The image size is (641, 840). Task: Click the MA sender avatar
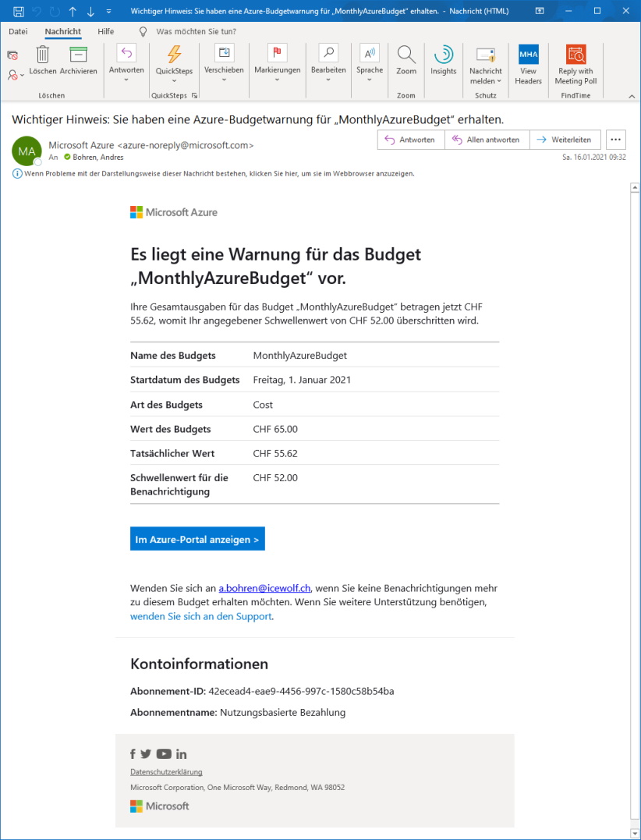tap(27, 151)
